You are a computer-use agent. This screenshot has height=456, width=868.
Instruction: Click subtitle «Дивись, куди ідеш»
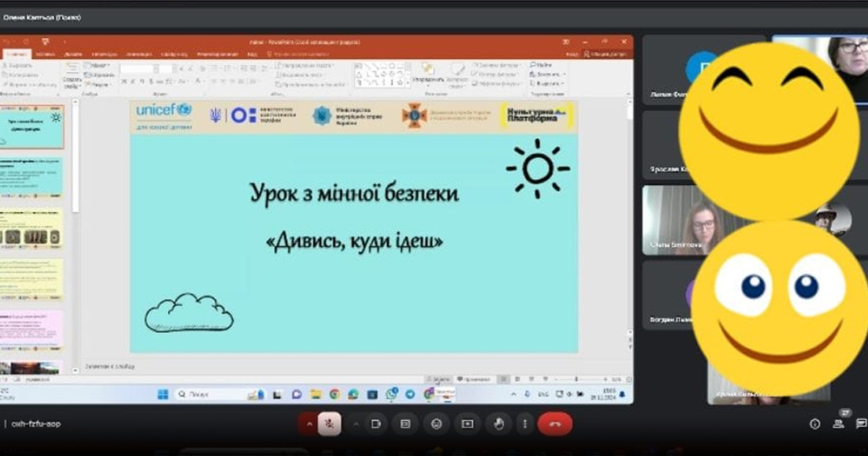coord(354,241)
